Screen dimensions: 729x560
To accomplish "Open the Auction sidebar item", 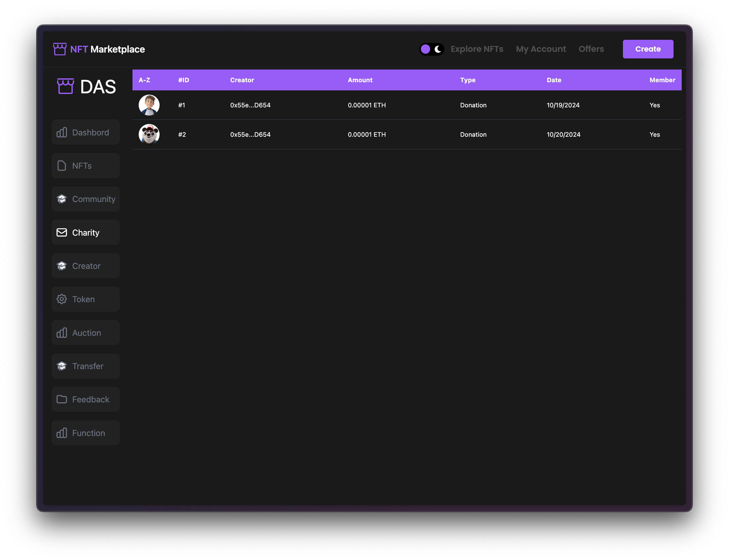I will click(x=86, y=333).
